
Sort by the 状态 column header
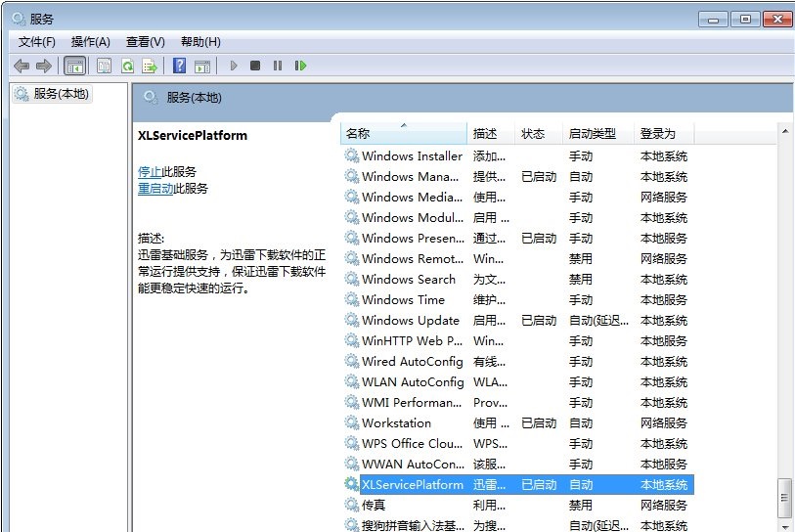tap(539, 133)
